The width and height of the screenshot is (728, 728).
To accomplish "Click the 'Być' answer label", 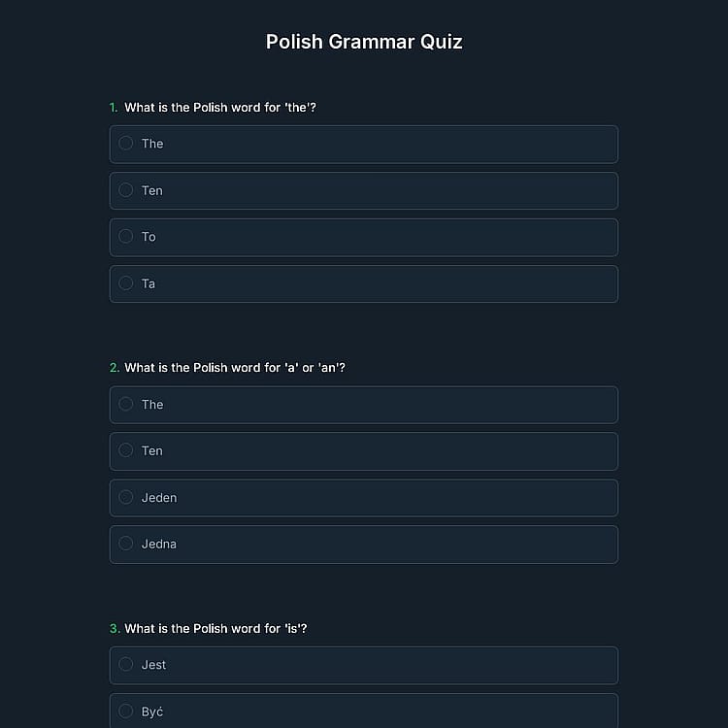I will [152, 712].
